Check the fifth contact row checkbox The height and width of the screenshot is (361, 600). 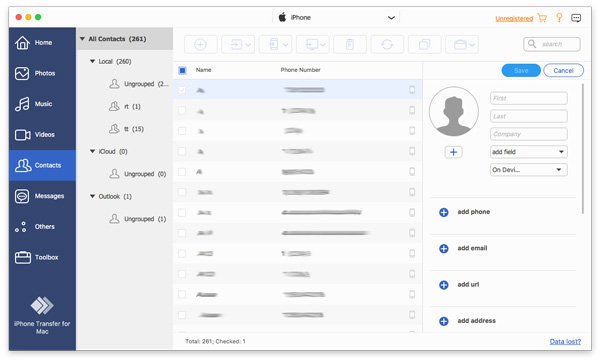pyautogui.click(x=182, y=172)
